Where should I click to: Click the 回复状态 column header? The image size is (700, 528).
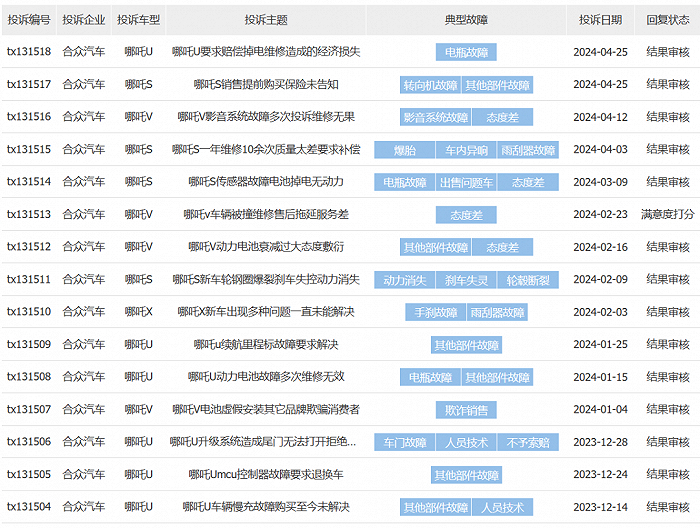coord(668,20)
